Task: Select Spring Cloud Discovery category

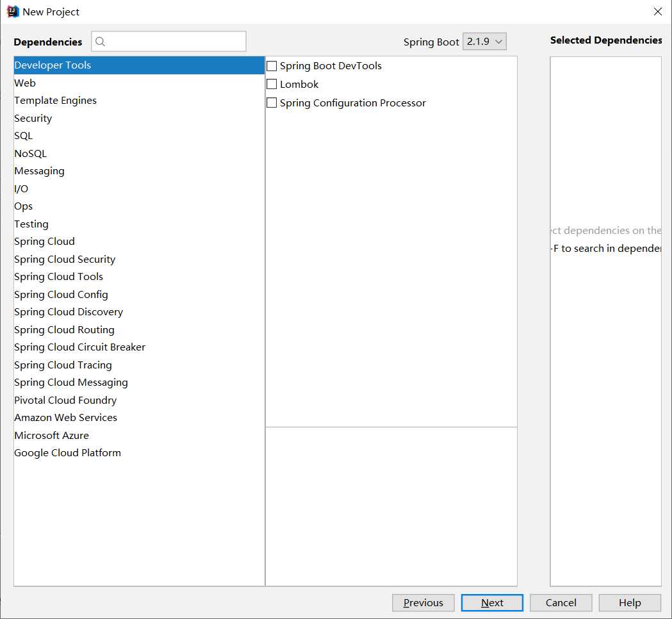Action: pyautogui.click(x=139, y=312)
